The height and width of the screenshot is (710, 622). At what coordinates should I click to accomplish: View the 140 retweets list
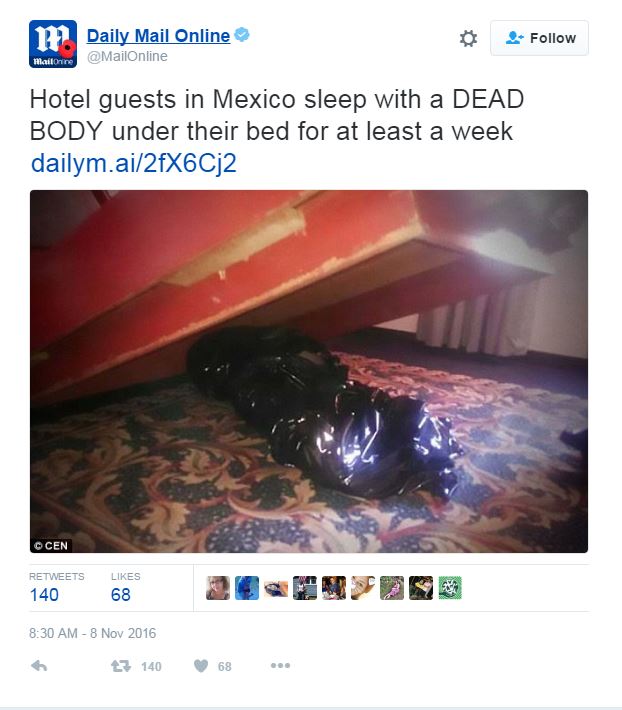pos(57,588)
